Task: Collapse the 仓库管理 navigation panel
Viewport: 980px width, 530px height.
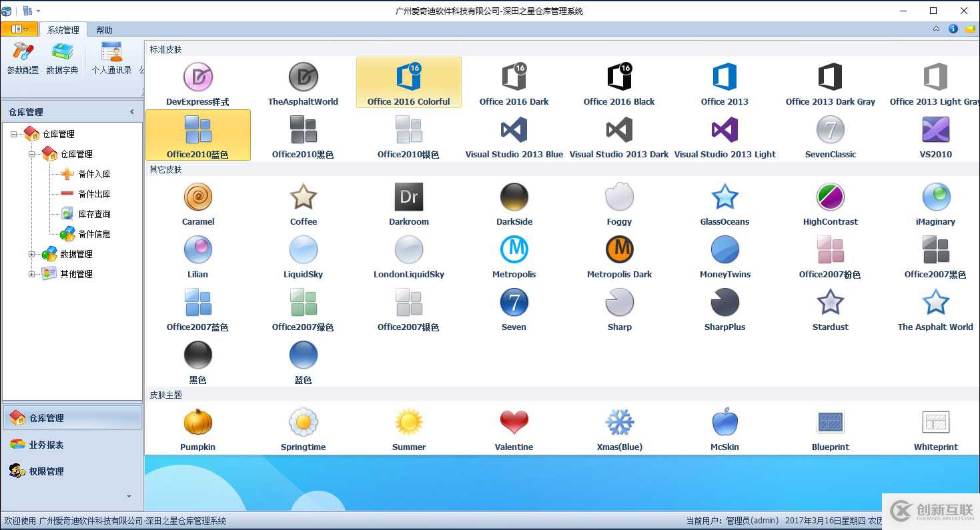Action: pyautogui.click(x=132, y=112)
